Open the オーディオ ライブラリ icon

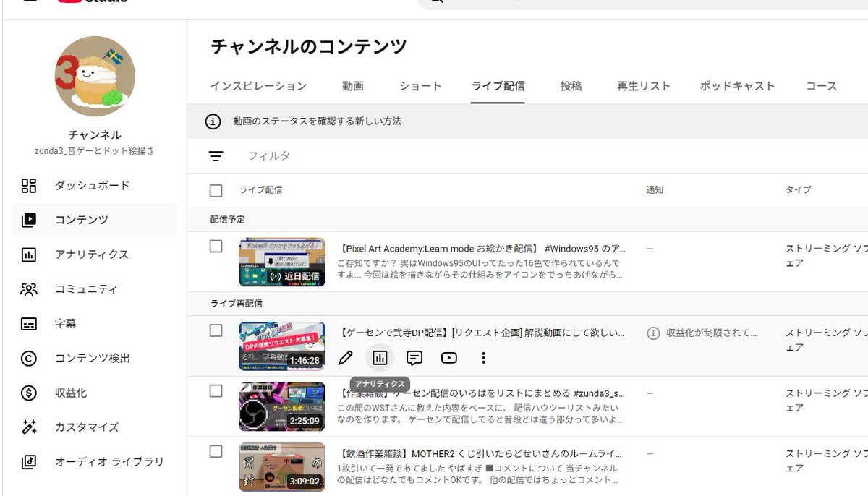(29, 462)
